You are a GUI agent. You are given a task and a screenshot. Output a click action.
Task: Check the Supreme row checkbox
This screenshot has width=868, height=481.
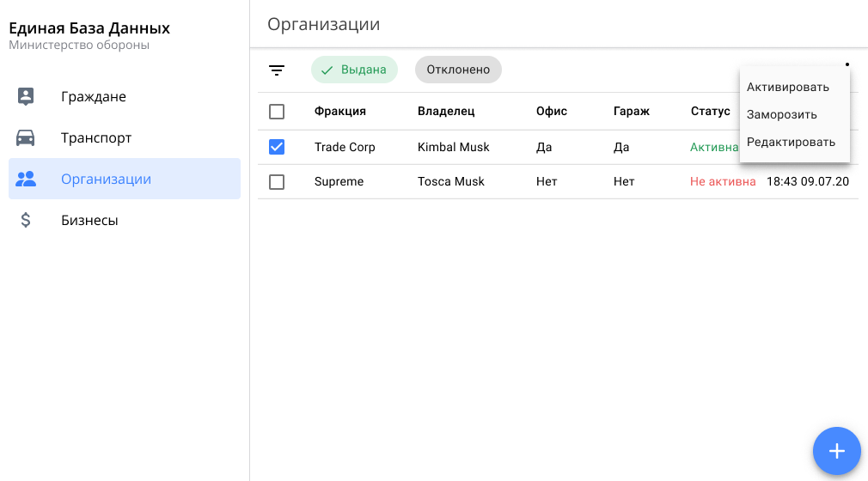pyautogui.click(x=277, y=181)
